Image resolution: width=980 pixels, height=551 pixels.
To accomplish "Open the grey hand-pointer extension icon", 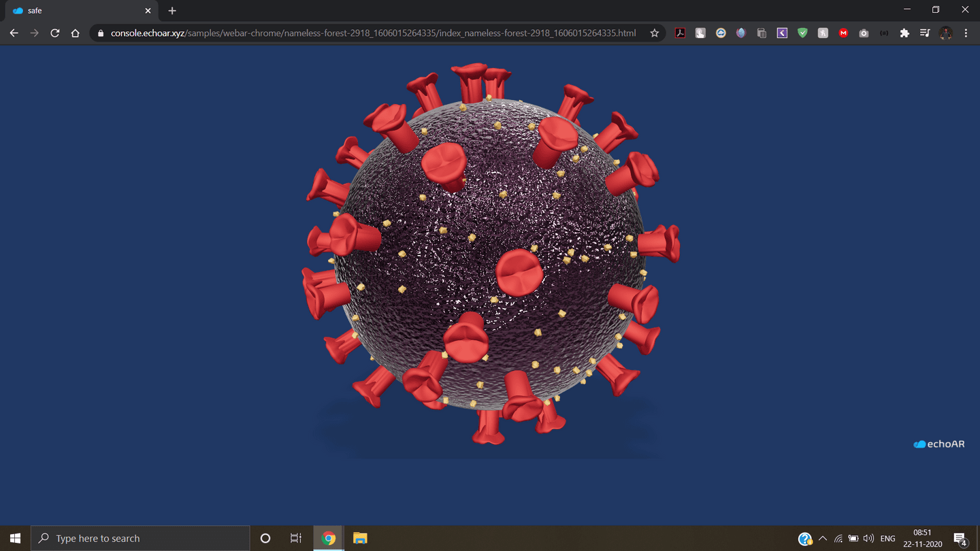I will pos(700,33).
